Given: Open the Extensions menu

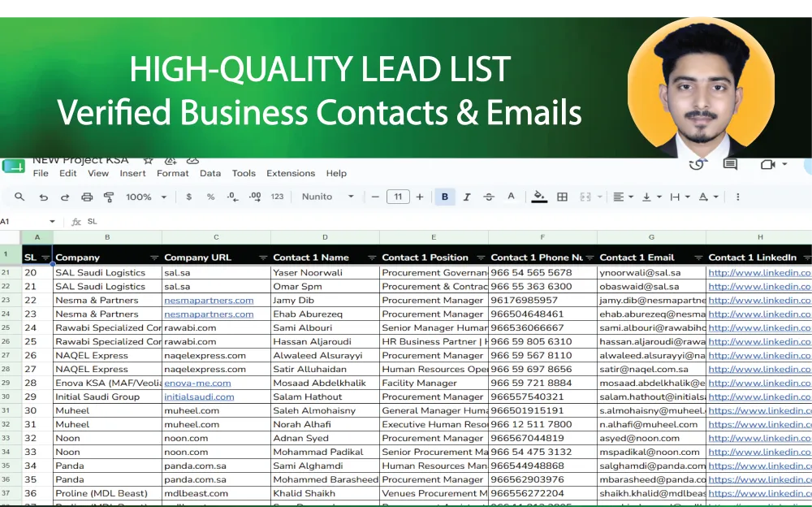Looking at the screenshot, I should (291, 173).
